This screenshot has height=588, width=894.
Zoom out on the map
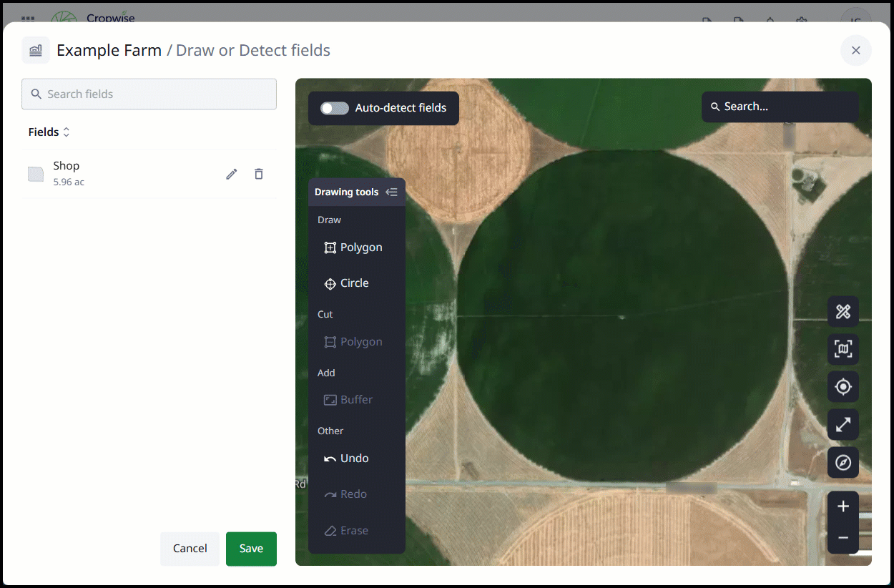(x=843, y=538)
